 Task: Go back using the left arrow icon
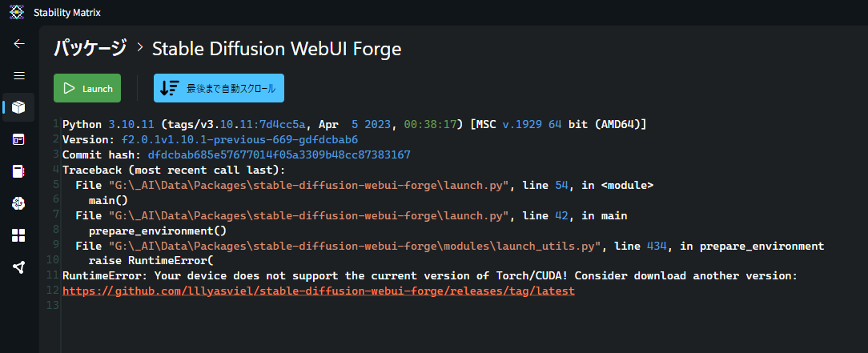click(19, 44)
